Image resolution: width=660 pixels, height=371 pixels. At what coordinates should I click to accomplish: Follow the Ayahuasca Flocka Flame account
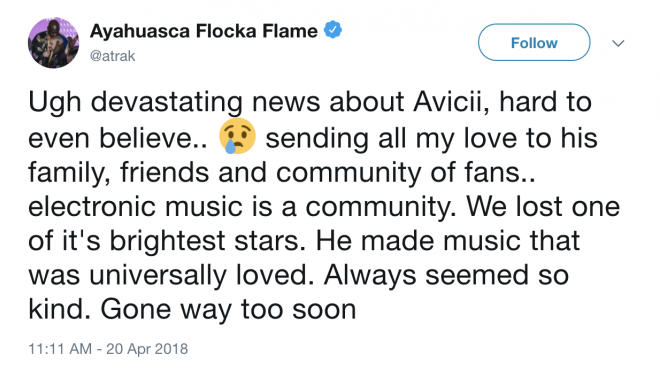(x=534, y=43)
